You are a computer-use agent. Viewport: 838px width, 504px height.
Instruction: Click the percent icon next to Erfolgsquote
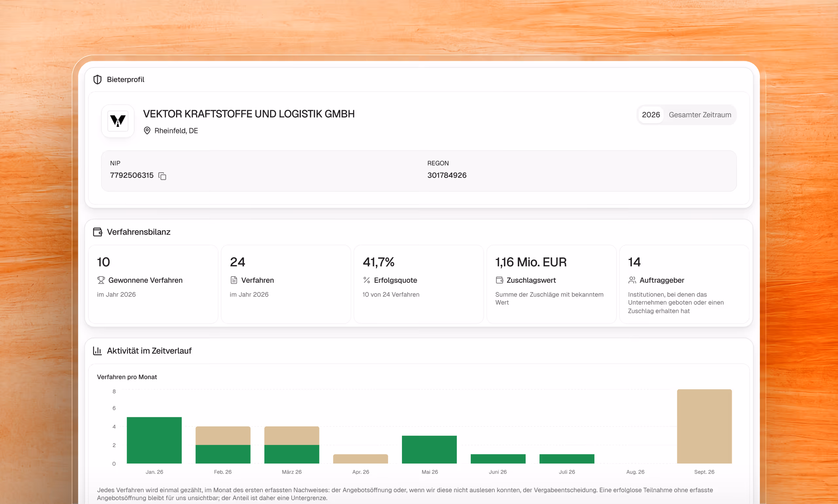click(367, 280)
